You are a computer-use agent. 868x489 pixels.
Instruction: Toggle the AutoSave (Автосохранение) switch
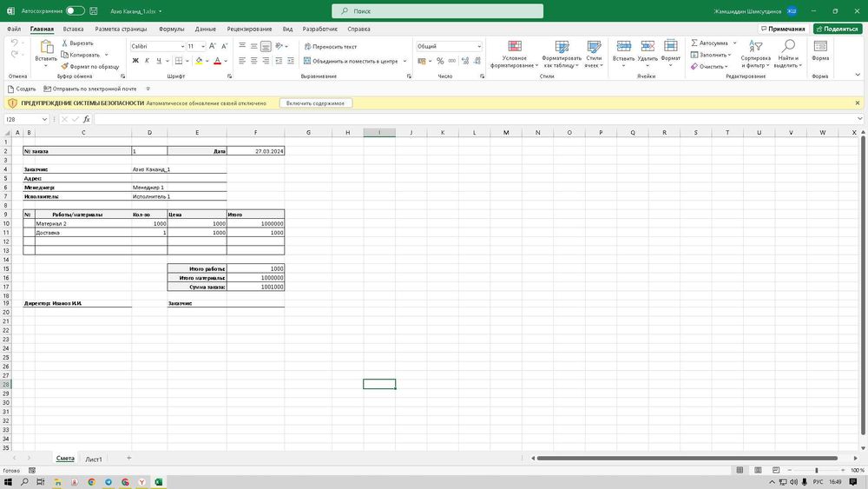point(75,11)
